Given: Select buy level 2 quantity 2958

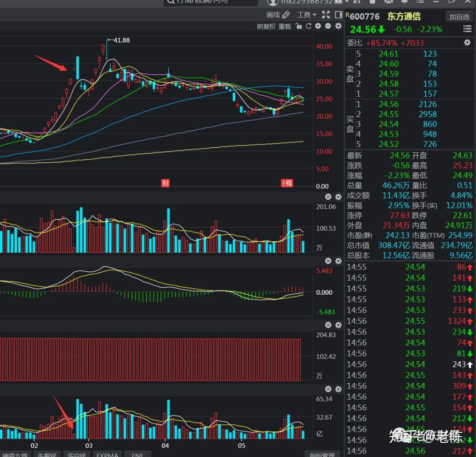Looking at the screenshot, I should tap(428, 114).
